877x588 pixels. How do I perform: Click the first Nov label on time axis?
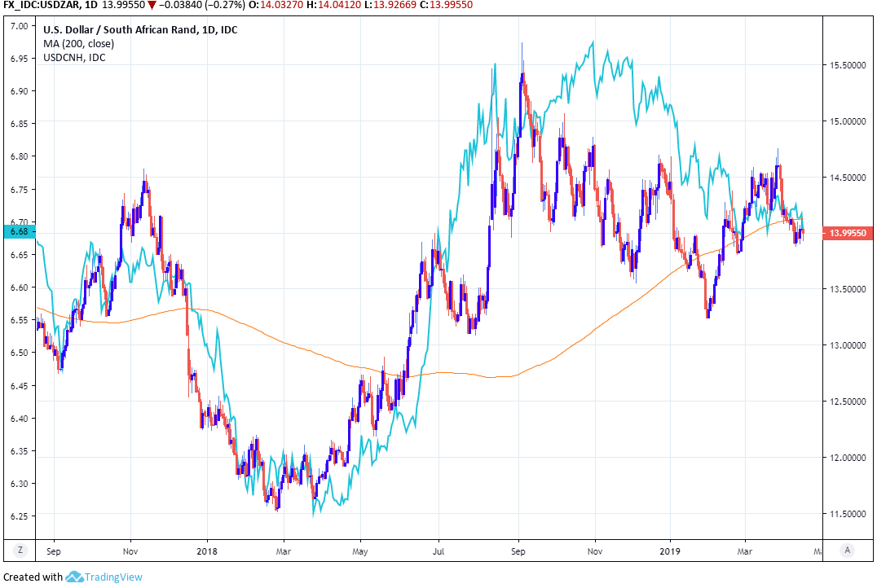tap(130, 550)
